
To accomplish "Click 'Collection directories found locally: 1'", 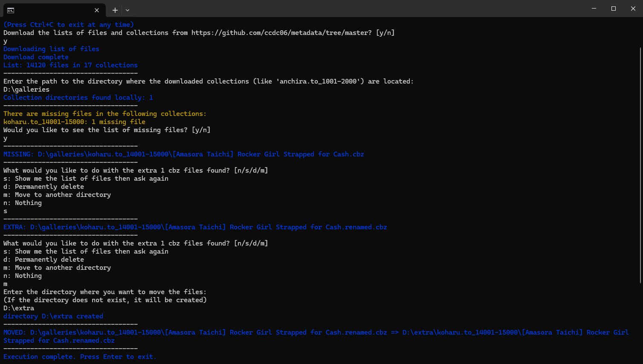I will pos(78,98).
